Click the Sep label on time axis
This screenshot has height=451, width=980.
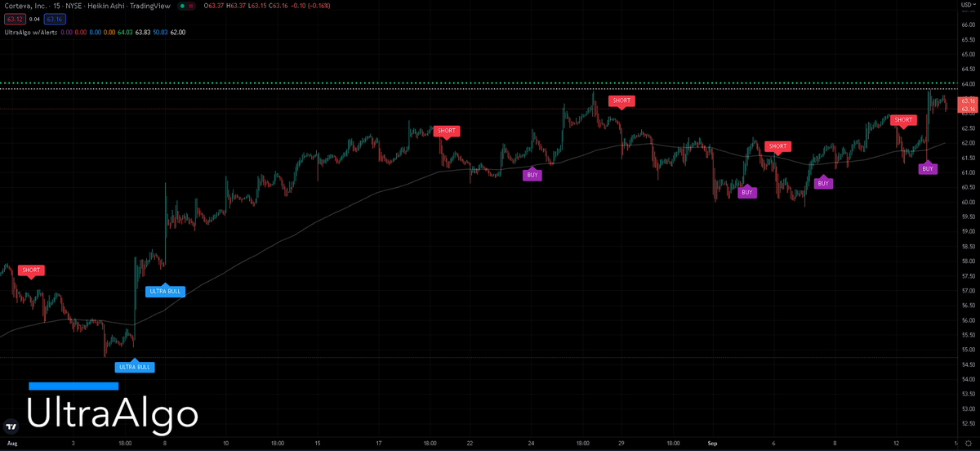pos(713,442)
